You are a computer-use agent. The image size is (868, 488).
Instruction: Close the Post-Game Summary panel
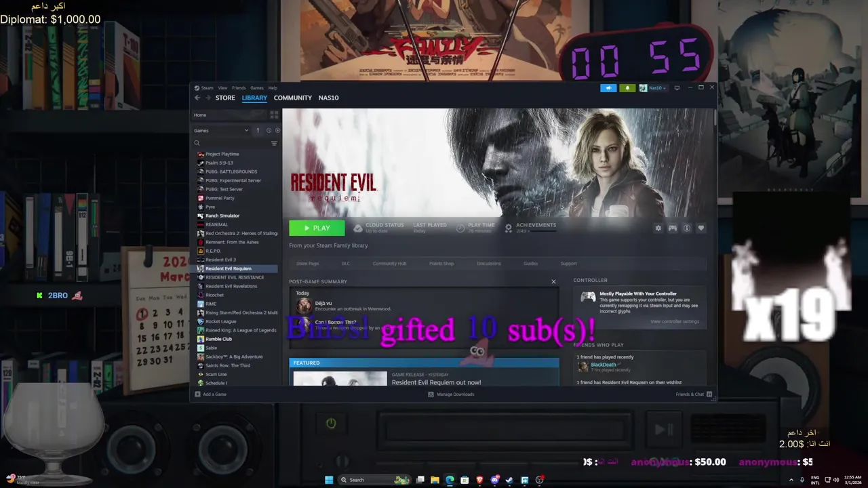click(x=553, y=282)
